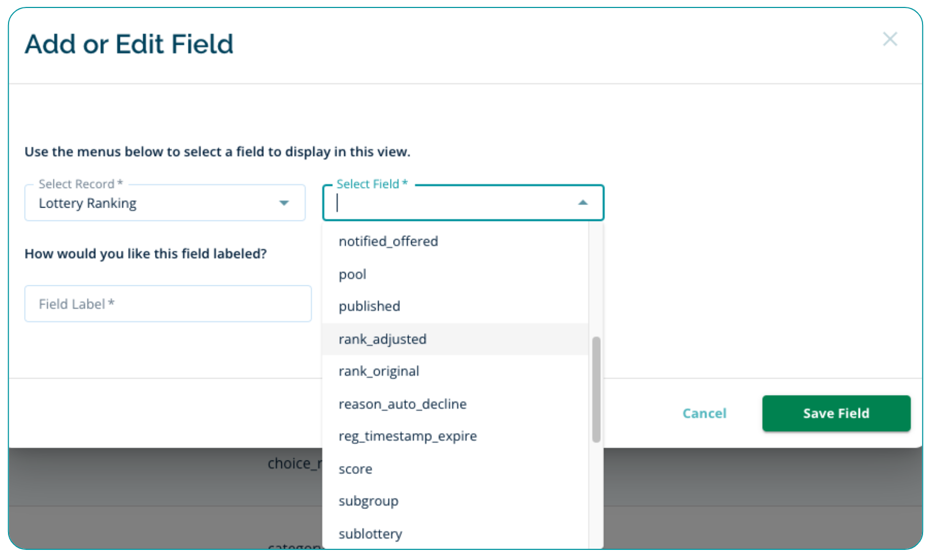
Task: Click the dropdown list scrollbar thumb
Action: point(596,389)
